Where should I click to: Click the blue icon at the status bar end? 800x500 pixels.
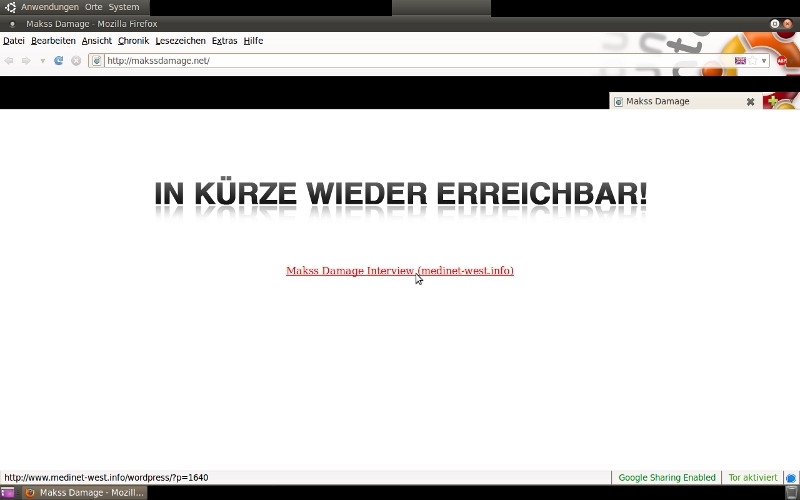pyautogui.click(x=790, y=478)
